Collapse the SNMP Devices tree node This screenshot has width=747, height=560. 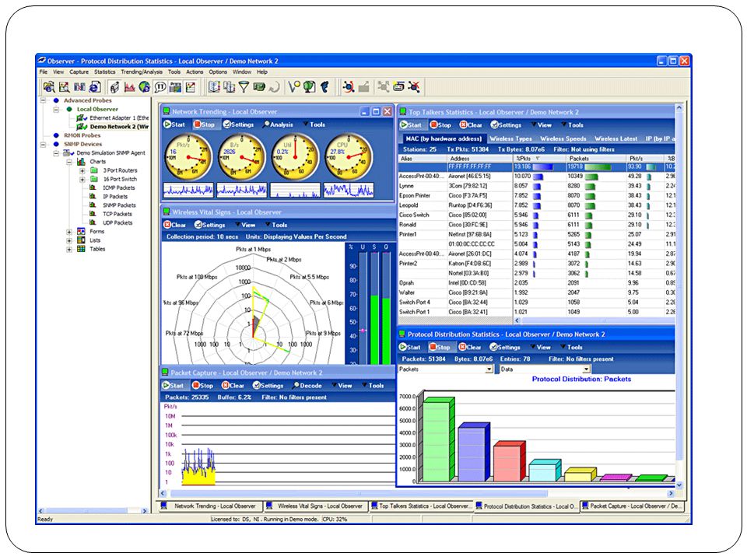click(44, 145)
